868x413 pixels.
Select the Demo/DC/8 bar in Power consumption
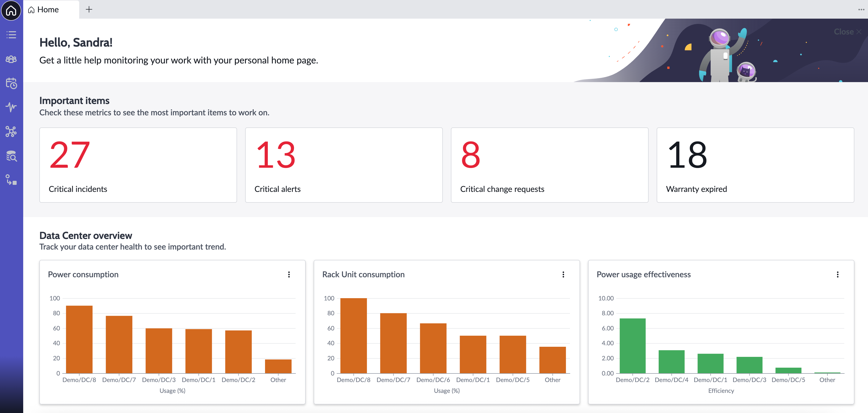pos(79,339)
